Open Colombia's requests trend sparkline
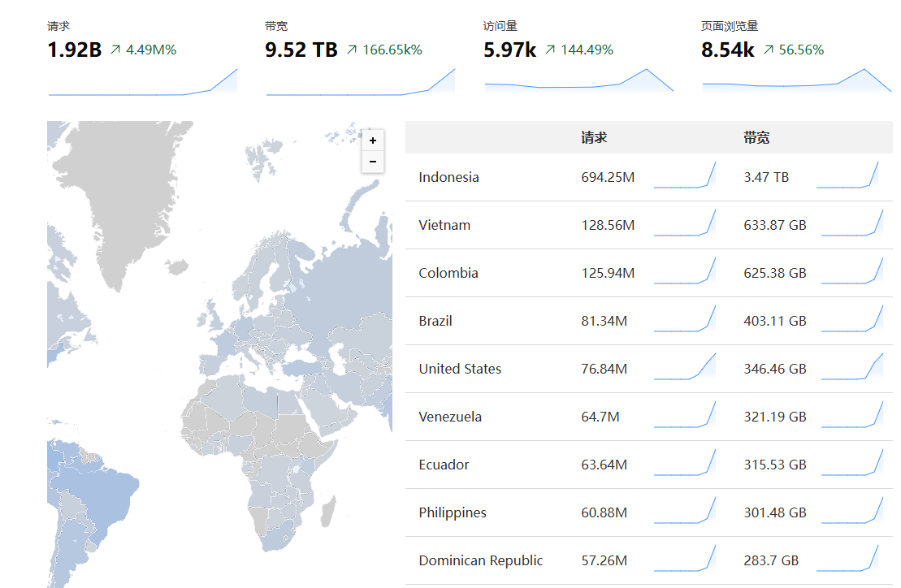The image size is (901, 588). pos(685,272)
